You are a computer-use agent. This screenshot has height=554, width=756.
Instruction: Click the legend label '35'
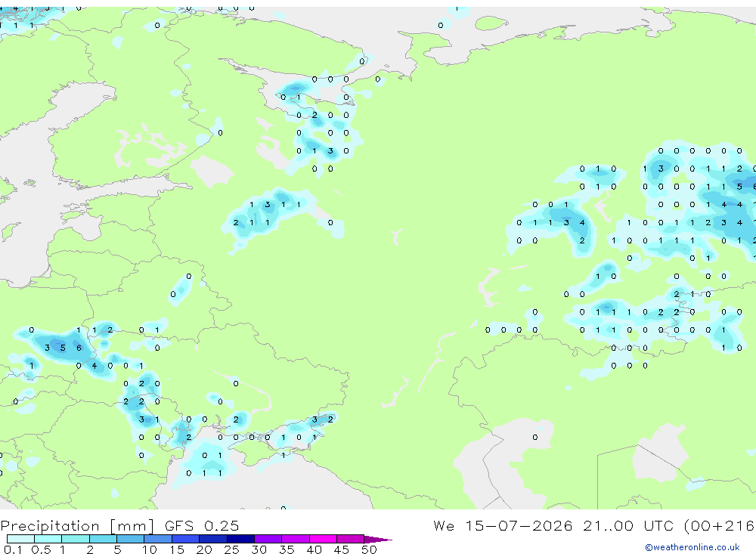(x=287, y=549)
